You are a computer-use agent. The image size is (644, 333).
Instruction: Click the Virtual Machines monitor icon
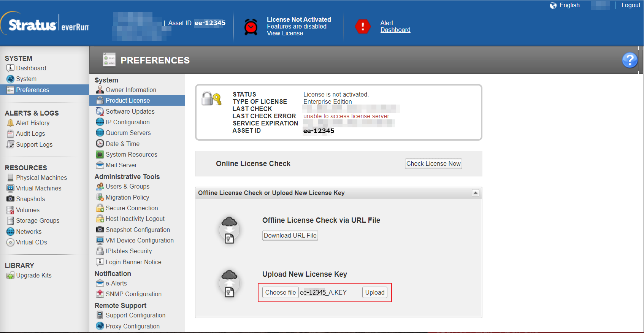pos(10,188)
